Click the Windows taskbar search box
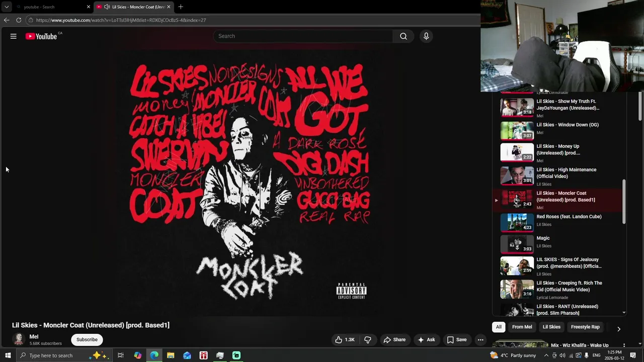 [x=64, y=355]
